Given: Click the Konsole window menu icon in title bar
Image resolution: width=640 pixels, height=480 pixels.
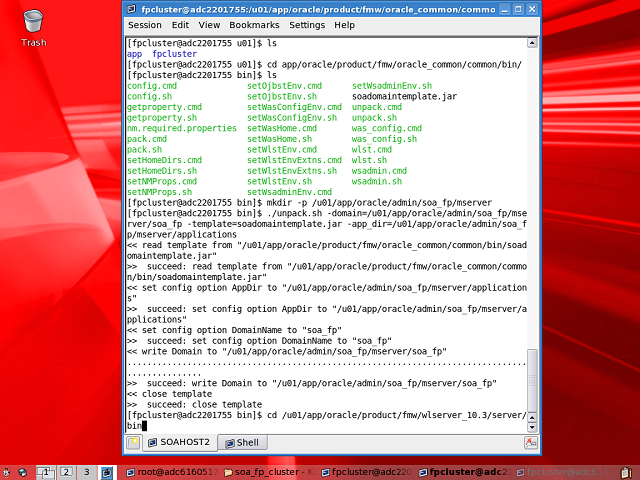Looking at the screenshot, I should coord(131,9).
